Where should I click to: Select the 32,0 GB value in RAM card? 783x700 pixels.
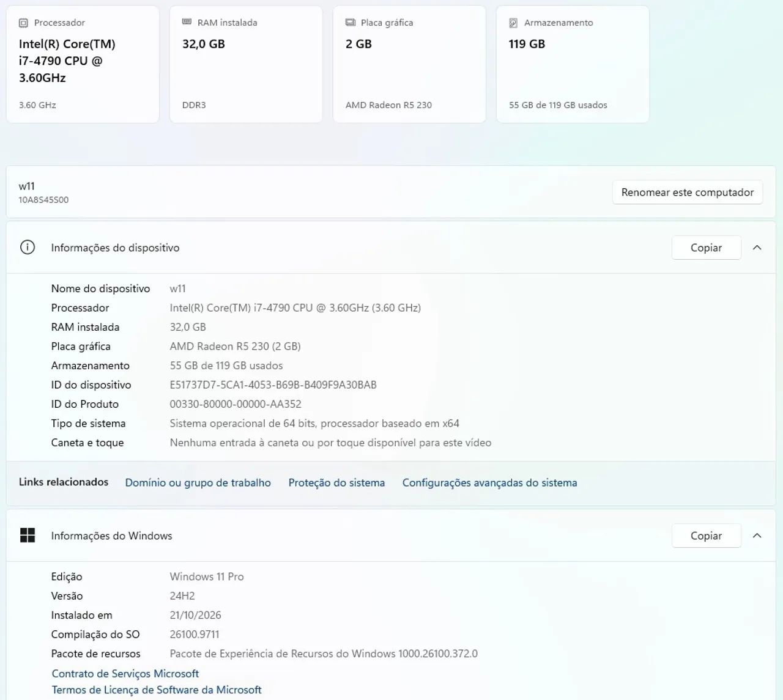click(x=204, y=44)
